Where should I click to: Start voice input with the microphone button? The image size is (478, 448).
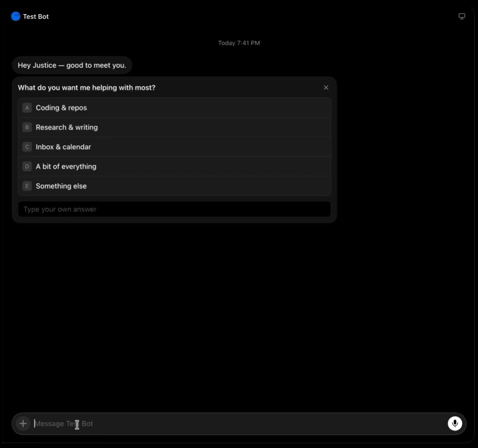pos(454,423)
